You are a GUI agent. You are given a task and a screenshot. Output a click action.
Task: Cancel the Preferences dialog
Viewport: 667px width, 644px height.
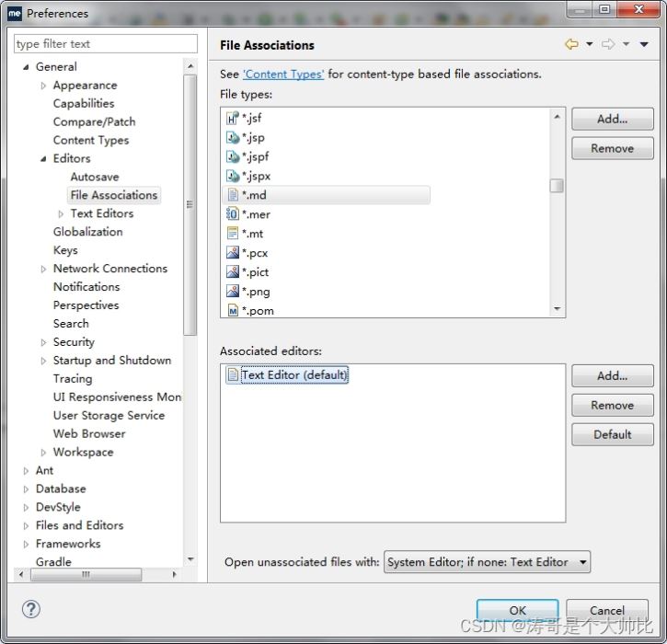(x=607, y=610)
